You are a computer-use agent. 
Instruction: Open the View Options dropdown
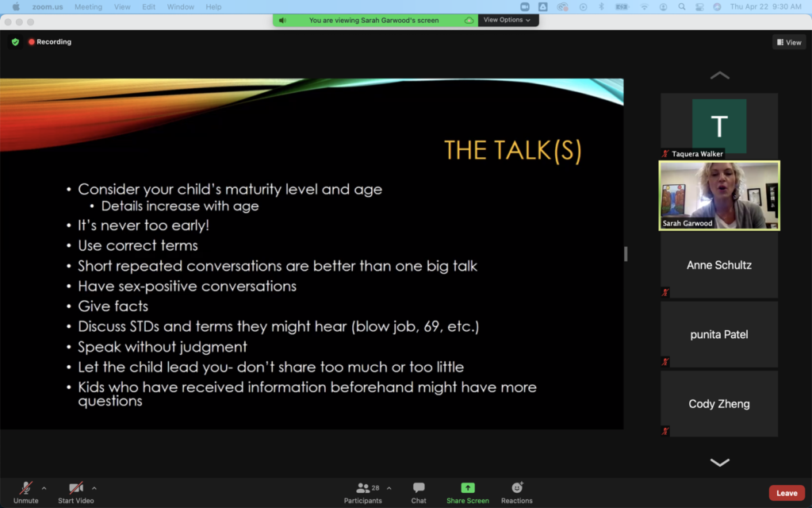pos(507,20)
